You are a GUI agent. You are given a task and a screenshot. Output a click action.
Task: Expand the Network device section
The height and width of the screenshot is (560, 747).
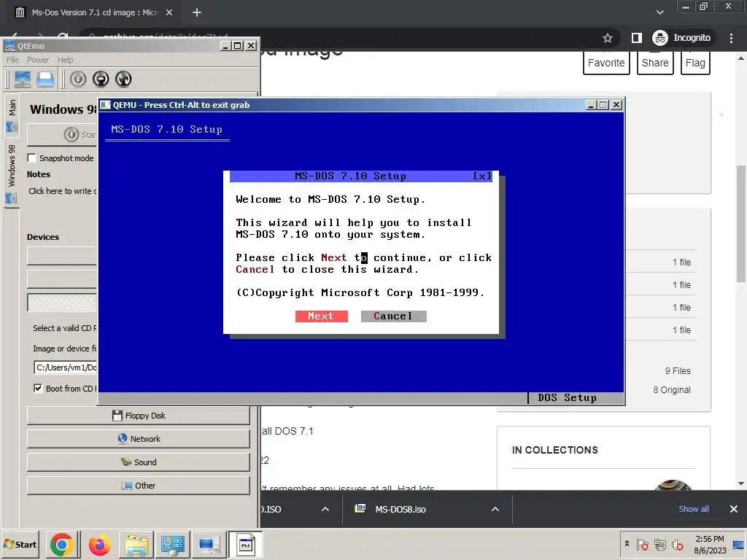tap(138, 438)
